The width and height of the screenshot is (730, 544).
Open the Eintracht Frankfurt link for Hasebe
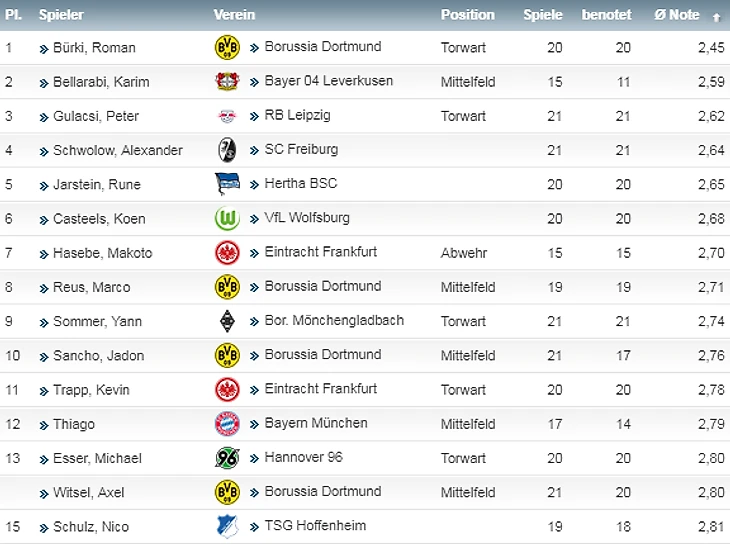321,252
